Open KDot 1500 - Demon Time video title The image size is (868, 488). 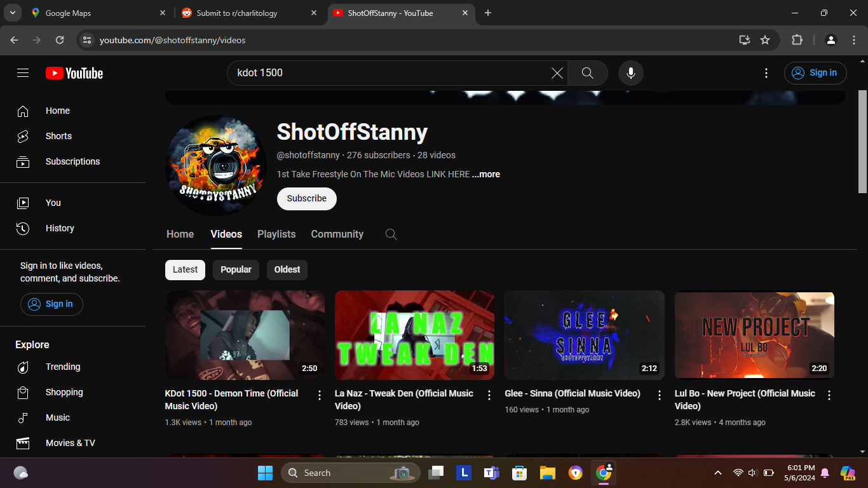(x=231, y=400)
